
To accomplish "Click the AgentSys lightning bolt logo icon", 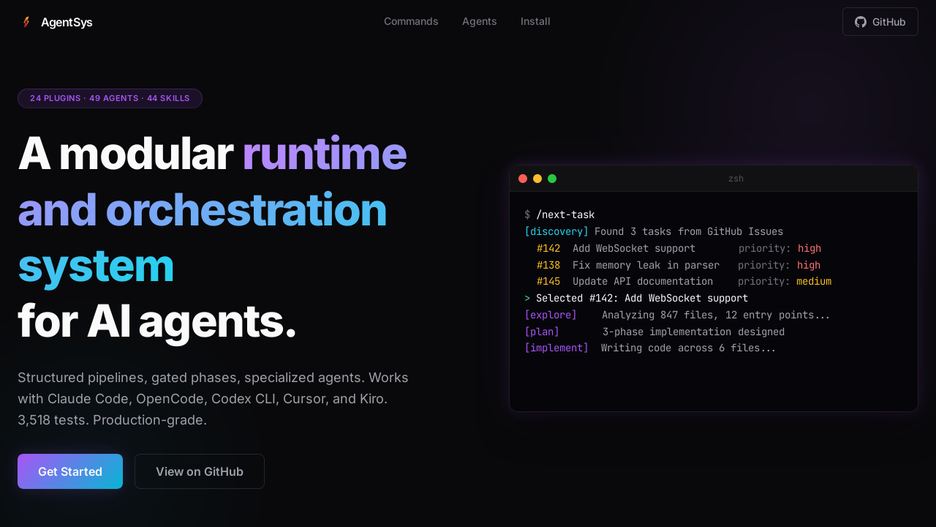I will click(26, 22).
